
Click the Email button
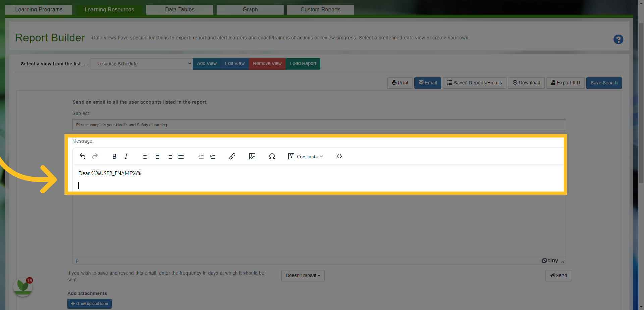click(428, 83)
